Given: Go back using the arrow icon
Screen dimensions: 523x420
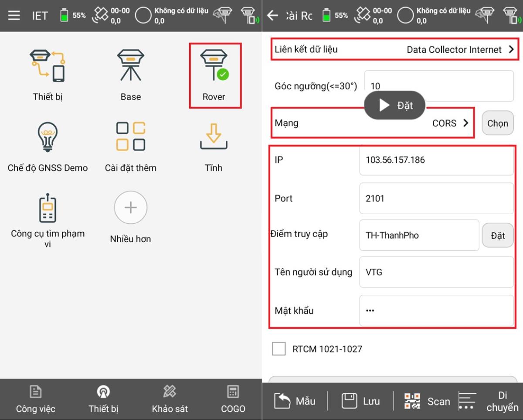Looking at the screenshot, I should (x=273, y=16).
